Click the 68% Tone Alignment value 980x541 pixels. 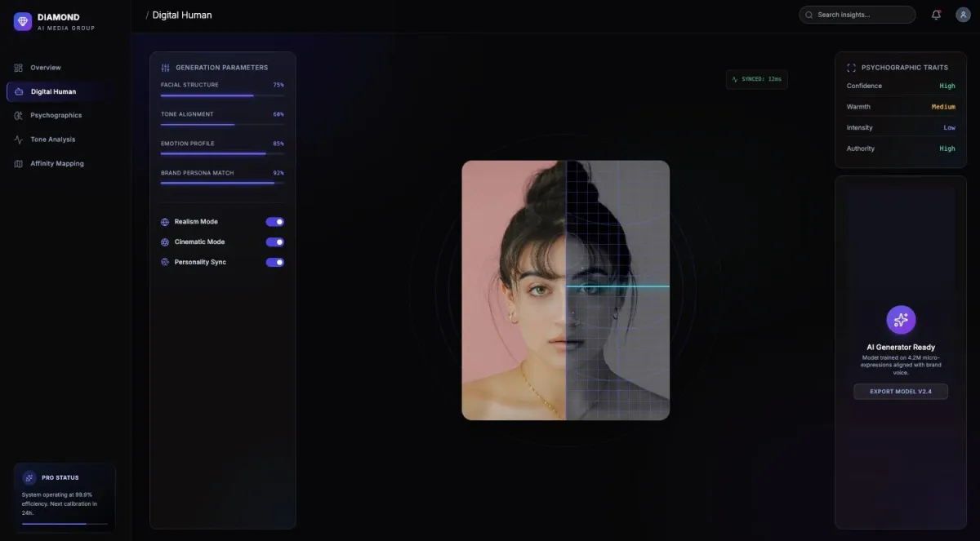click(278, 114)
